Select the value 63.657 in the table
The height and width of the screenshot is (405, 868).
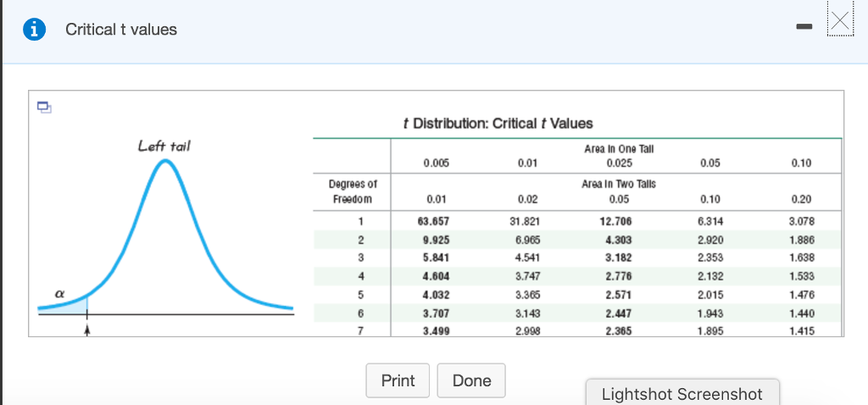433,222
